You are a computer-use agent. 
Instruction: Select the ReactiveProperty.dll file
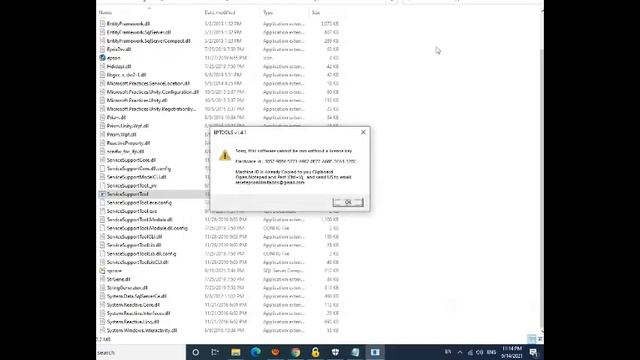click(x=128, y=143)
